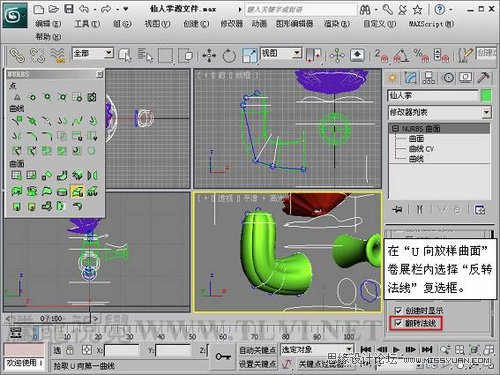Click Configure Modifier Sets icon
This screenshot has height=375, width=500.
480,210
